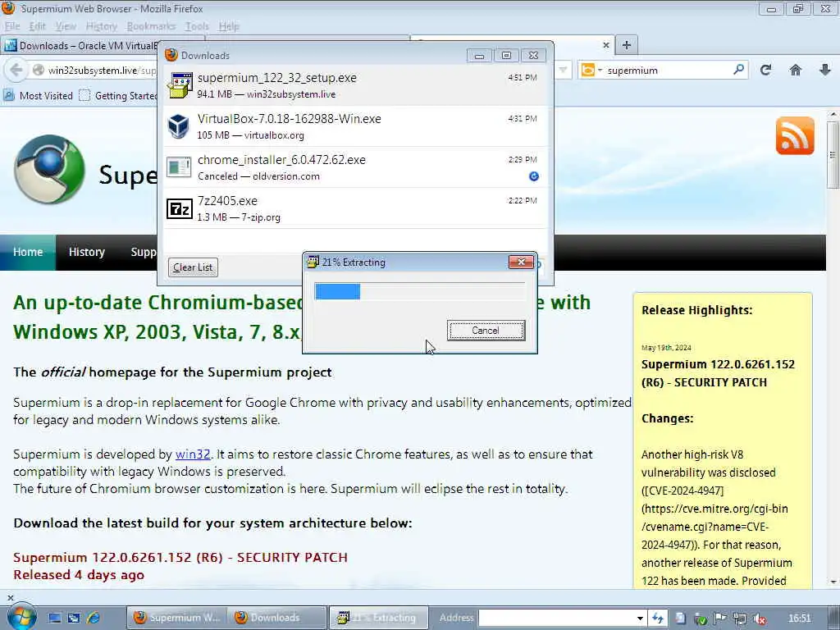Click the taskbar address Go arrows icon
The width and height of the screenshot is (840, 630).
[657, 619]
